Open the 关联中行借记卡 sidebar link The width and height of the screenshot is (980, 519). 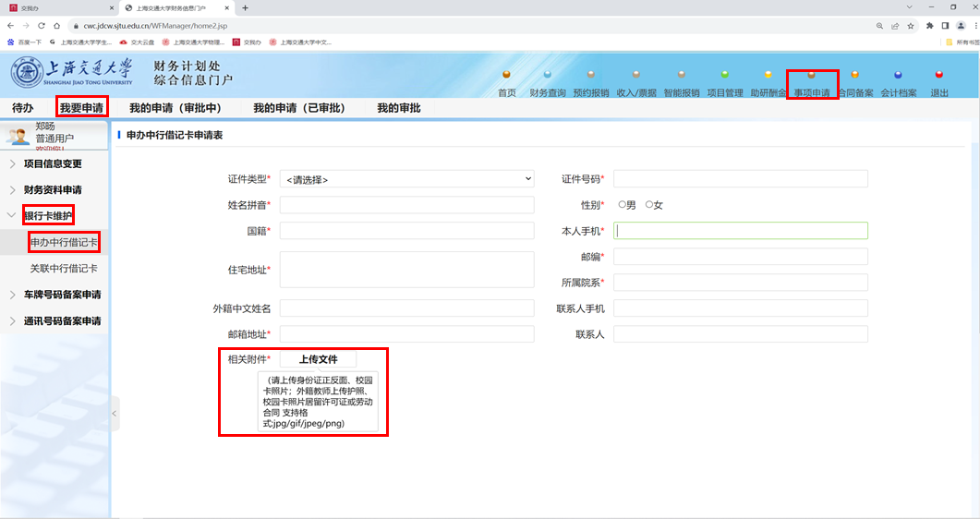(64, 269)
